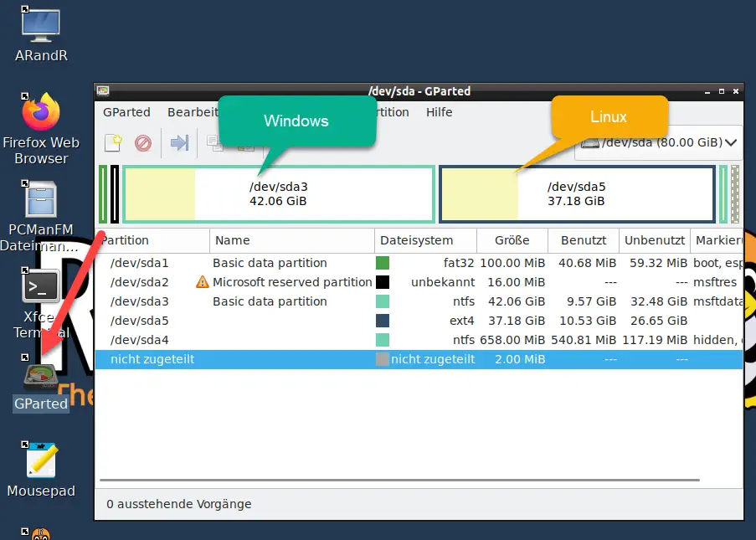Select the black sda2 bar in disk map
The width and height of the screenshot is (756, 540).
(115, 194)
